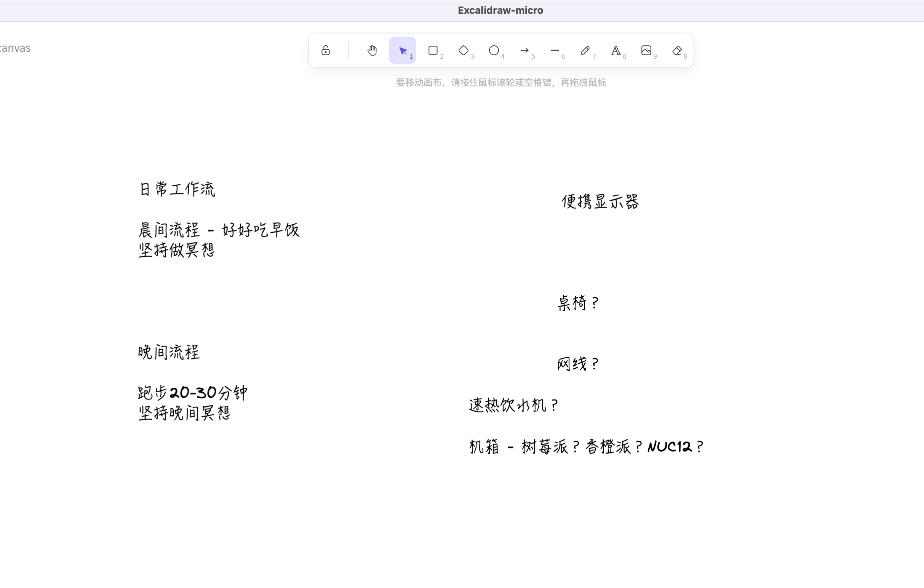Click the text 桌椅？
This screenshot has height=588, width=924.
coord(578,303)
